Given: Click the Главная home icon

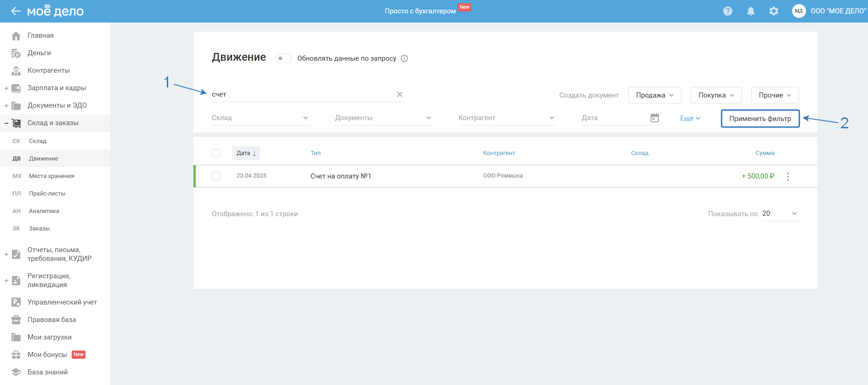Looking at the screenshot, I should point(16,35).
